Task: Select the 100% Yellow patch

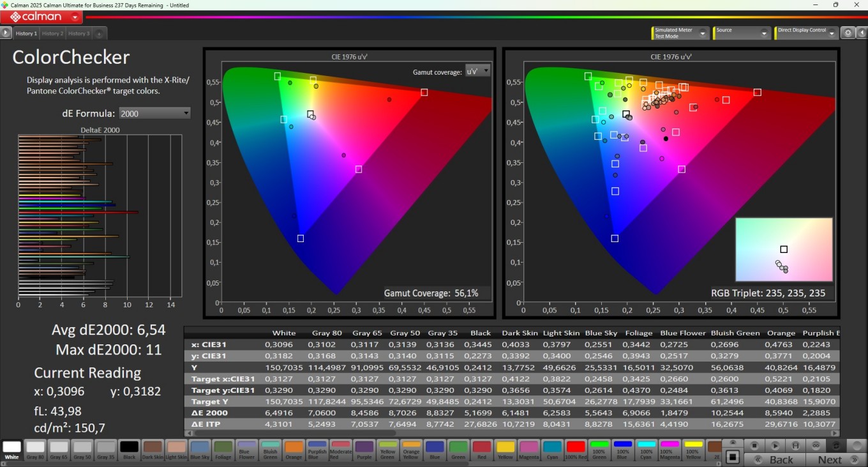Action: tap(693, 450)
